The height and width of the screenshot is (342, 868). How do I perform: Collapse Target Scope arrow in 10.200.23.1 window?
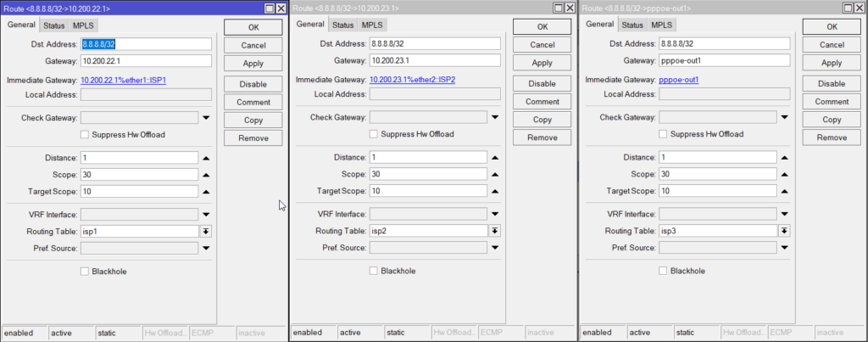(x=495, y=192)
